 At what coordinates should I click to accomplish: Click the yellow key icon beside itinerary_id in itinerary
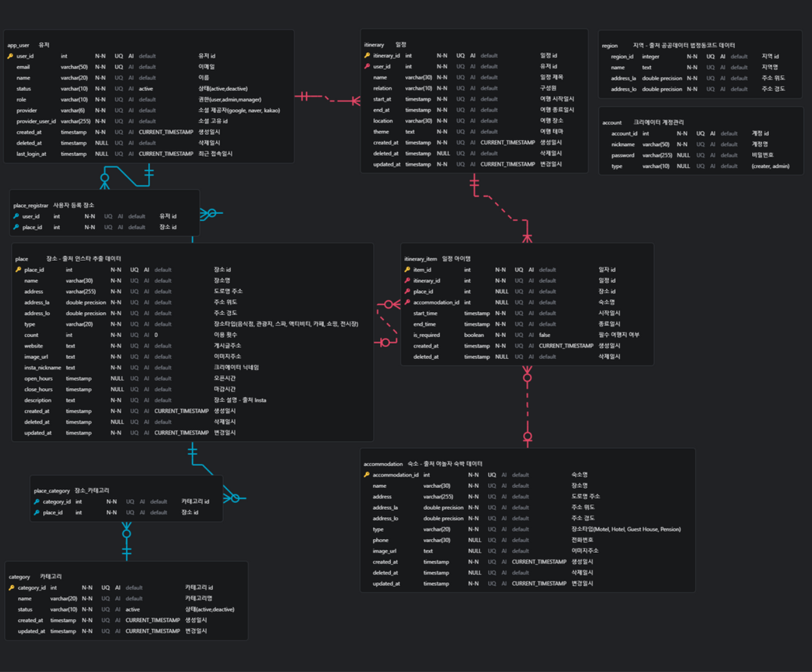(367, 56)
